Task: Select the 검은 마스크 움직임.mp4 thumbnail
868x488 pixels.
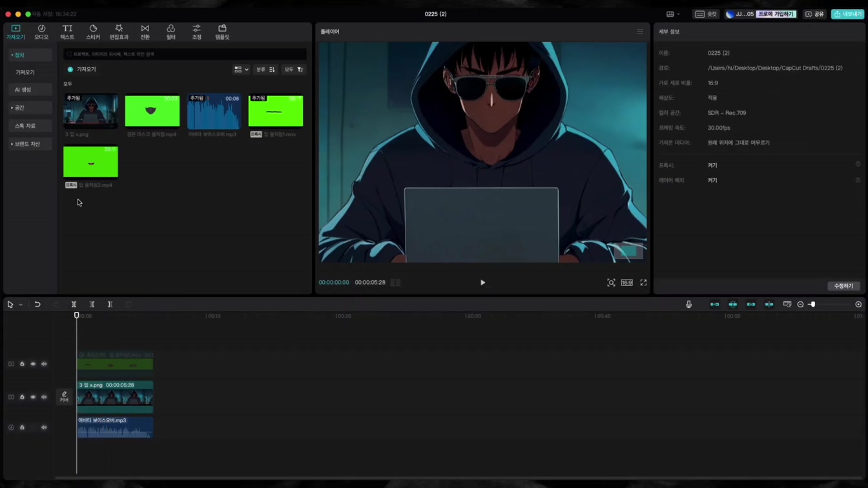Action: (x=152, y=111)
